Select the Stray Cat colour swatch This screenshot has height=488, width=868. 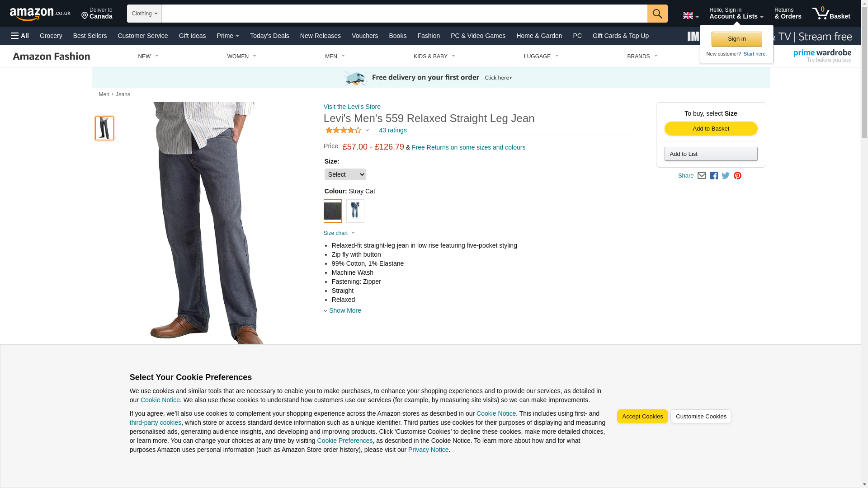[332, 211]
